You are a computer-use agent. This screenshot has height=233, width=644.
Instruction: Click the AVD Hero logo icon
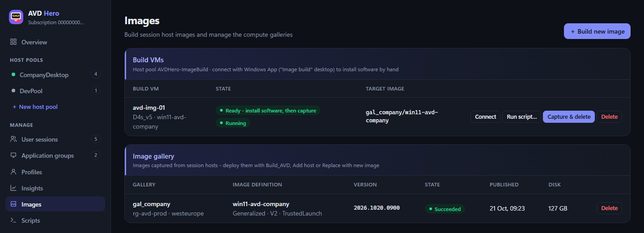17,17
